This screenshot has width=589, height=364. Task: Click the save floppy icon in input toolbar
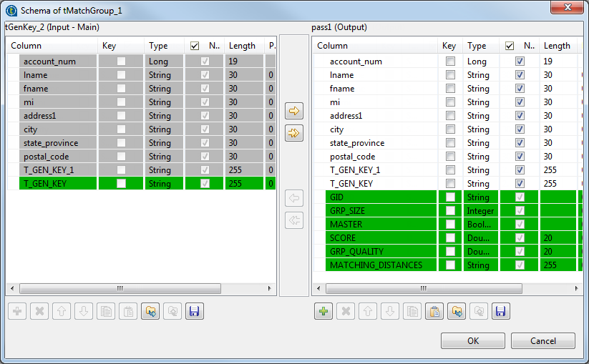coord(194,311)
